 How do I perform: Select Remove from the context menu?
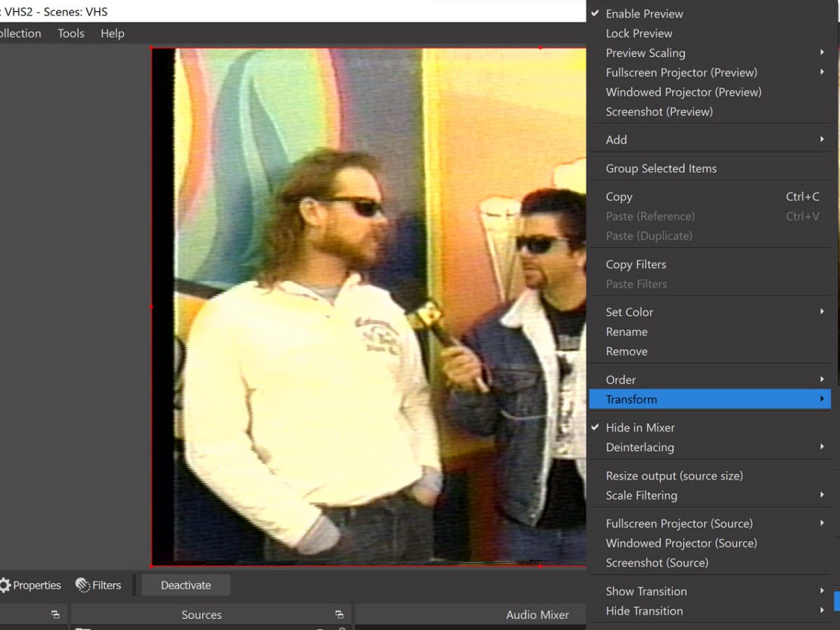click(626, 351)
